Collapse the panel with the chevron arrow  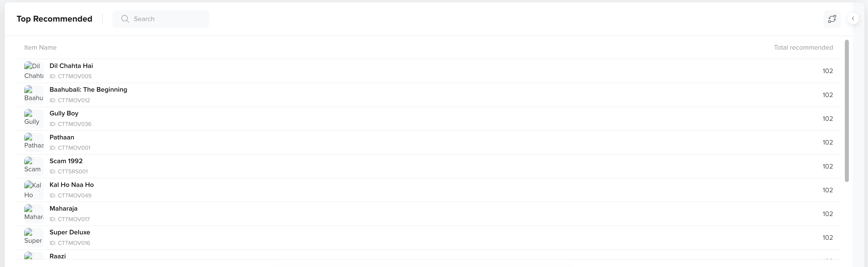click(x=853, y=19)
